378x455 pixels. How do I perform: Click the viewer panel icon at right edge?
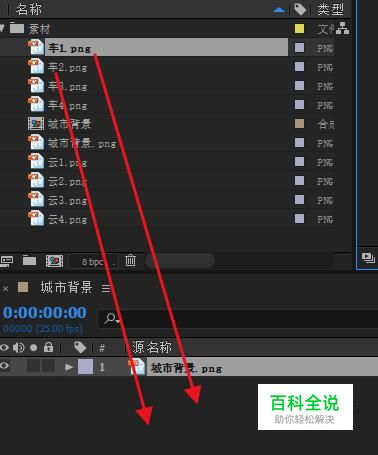[368, 258]
